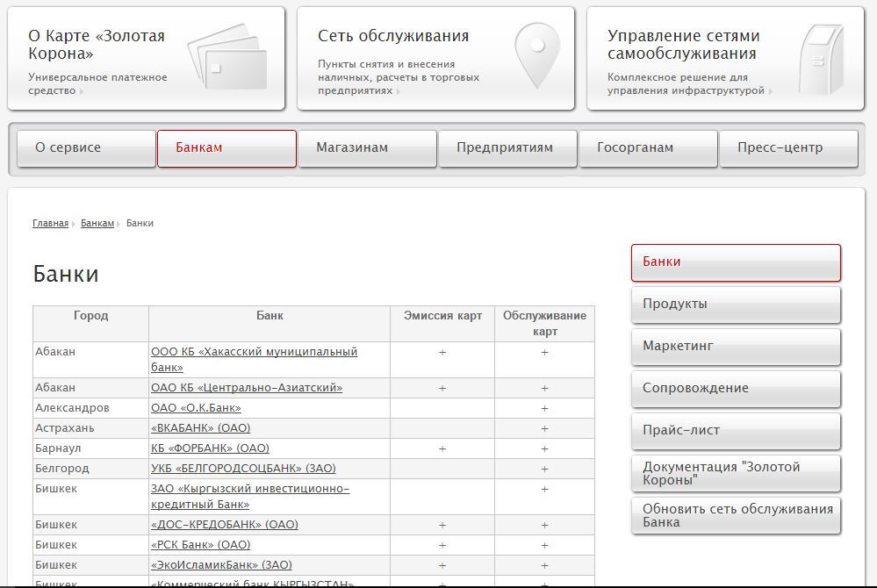
Task: Open «Маркетинг» in the sidebar menu
Action: coord(736,347)
